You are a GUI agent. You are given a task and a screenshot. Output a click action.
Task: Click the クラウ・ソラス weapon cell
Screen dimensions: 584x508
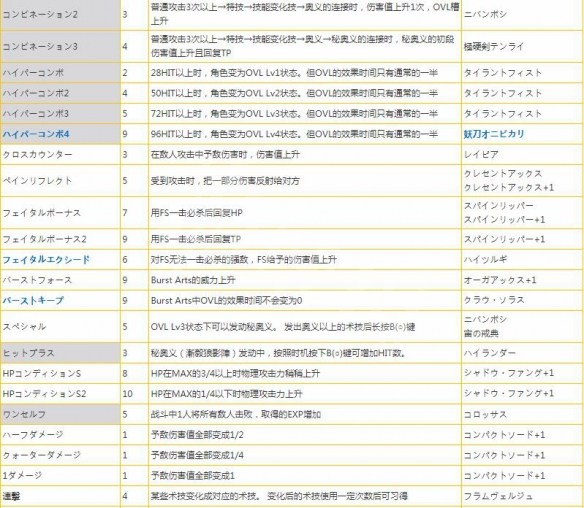523,300
